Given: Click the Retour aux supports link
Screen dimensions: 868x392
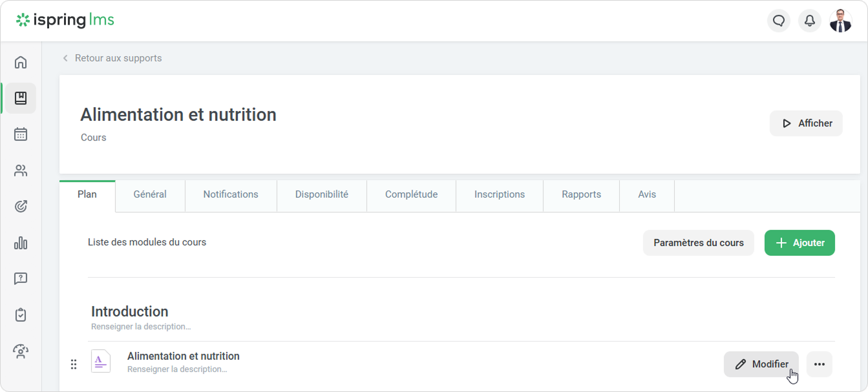Looking at the screenshot, I should [118, 58].
